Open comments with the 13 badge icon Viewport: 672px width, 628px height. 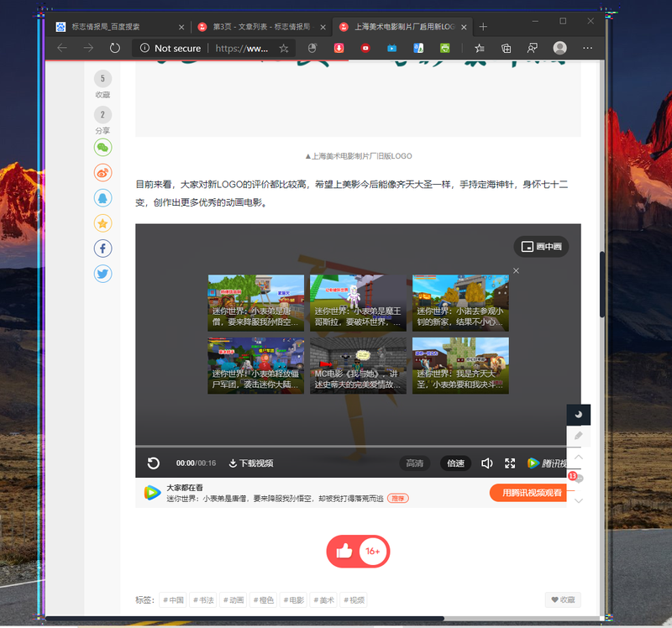(x=577, y=478)
